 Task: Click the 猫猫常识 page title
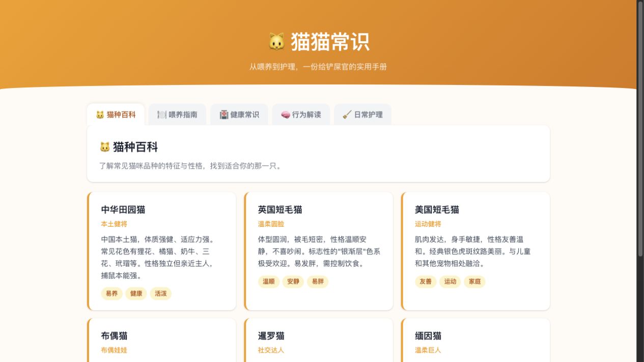(330, 42)
